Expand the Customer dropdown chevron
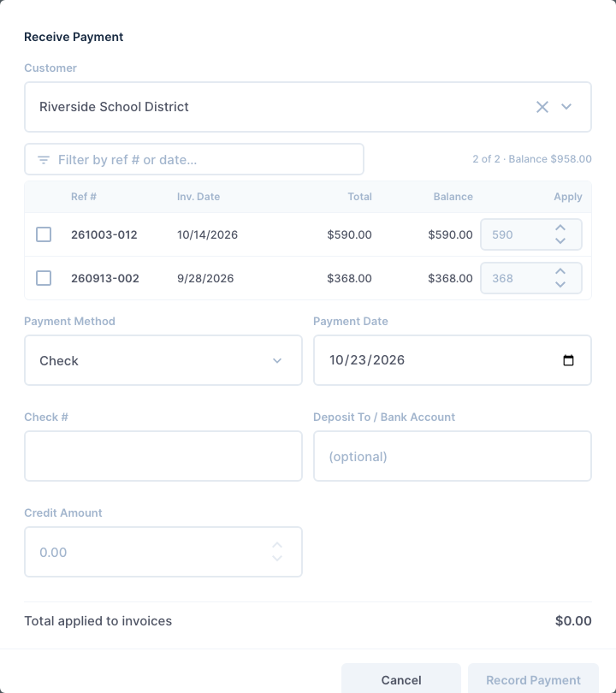Screen dimensions: 616x693 [566, 107]
